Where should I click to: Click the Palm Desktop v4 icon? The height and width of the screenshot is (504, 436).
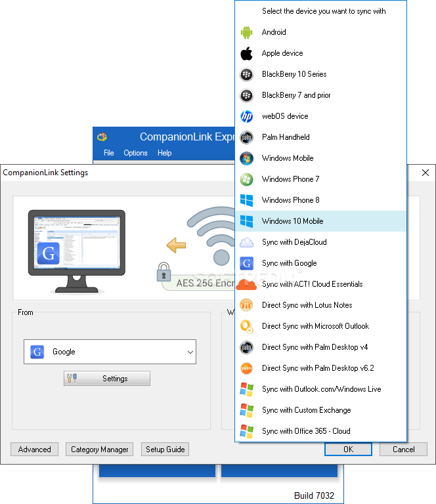[x=247, y=347]
